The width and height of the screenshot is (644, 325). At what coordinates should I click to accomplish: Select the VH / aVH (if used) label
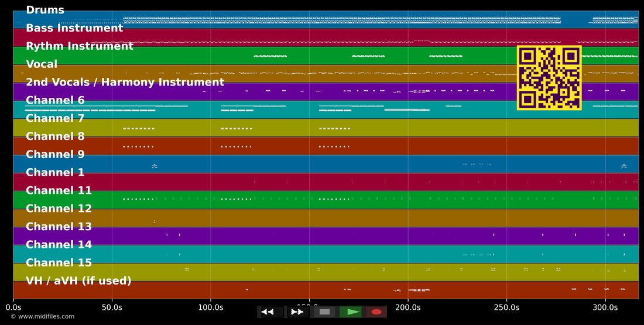(78, 281)
